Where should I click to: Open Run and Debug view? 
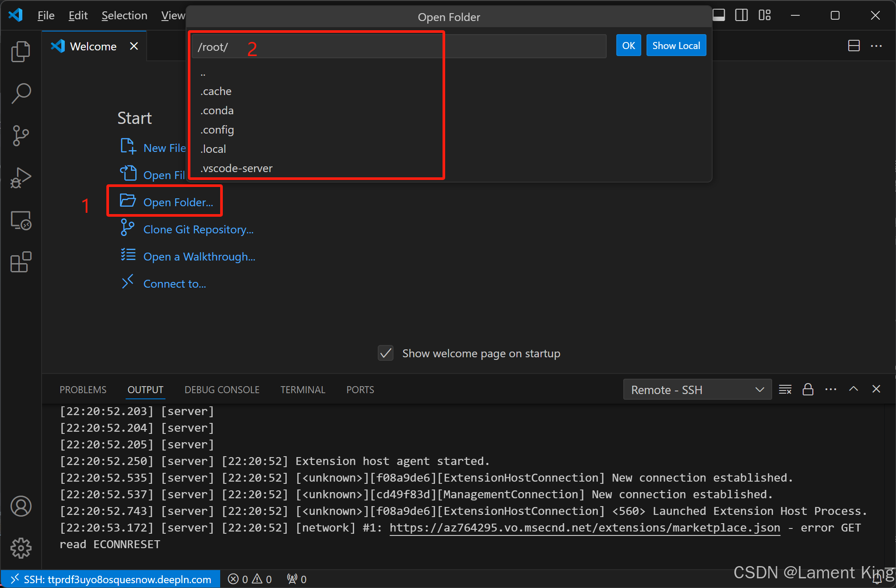(21, 178)
